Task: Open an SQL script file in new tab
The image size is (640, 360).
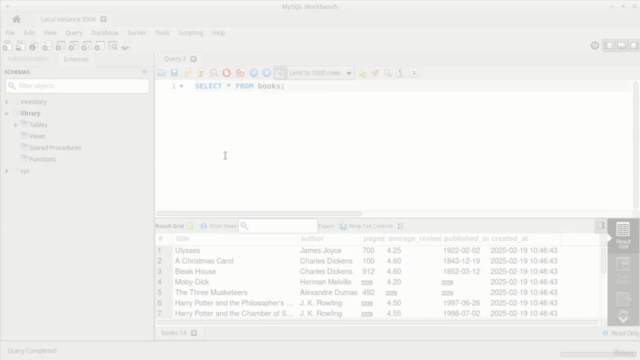Action: pyautogui.click(x=20, y=46)
